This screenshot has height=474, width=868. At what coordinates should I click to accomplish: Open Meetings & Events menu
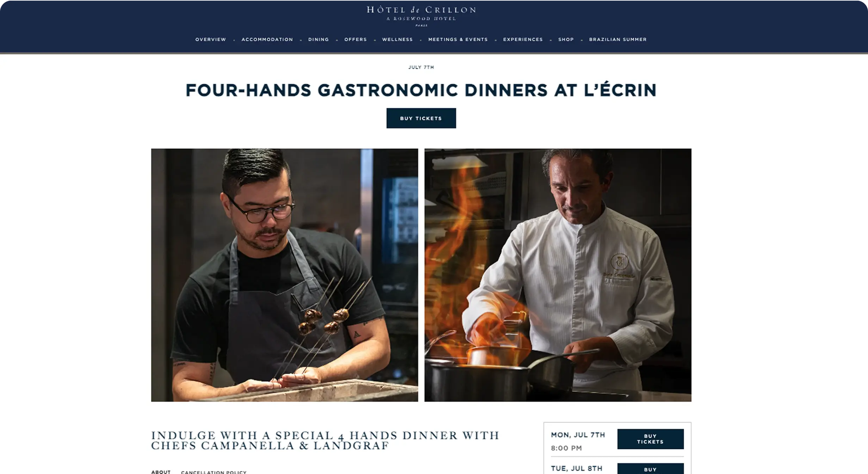tap(458, 39)
